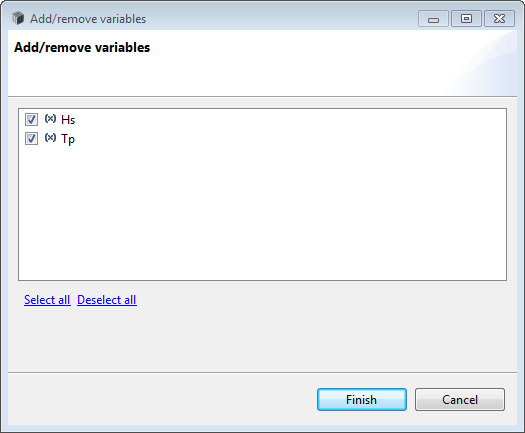Viewport: 525px width, 433px height.
Task: Click the Deselect all link
Action: (x=107, y=300)
